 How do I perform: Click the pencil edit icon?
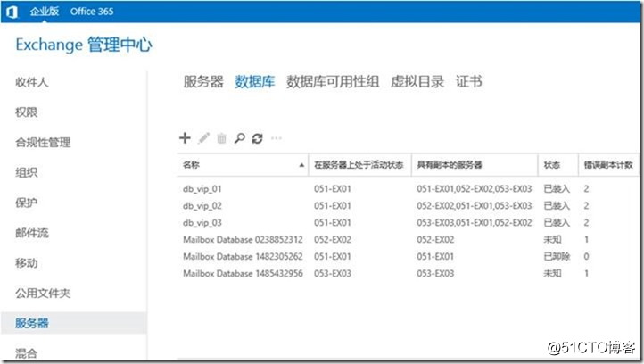[203, 138]
